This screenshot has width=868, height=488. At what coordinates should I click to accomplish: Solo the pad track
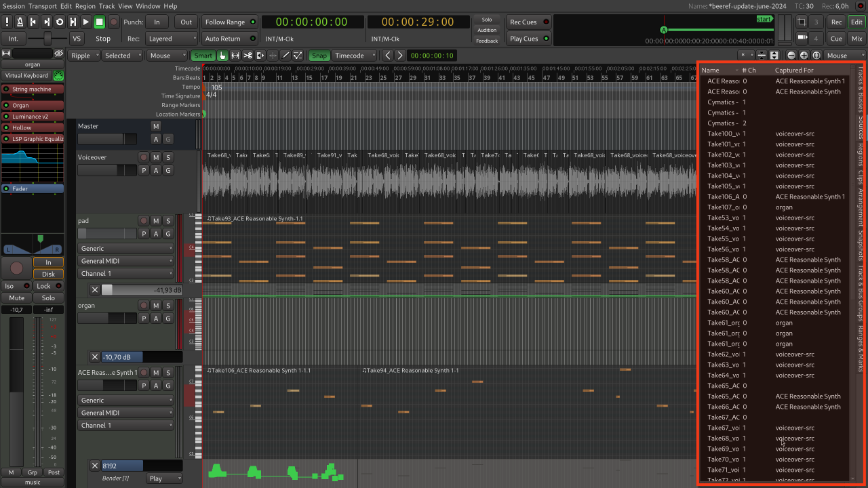pos(168,221)
